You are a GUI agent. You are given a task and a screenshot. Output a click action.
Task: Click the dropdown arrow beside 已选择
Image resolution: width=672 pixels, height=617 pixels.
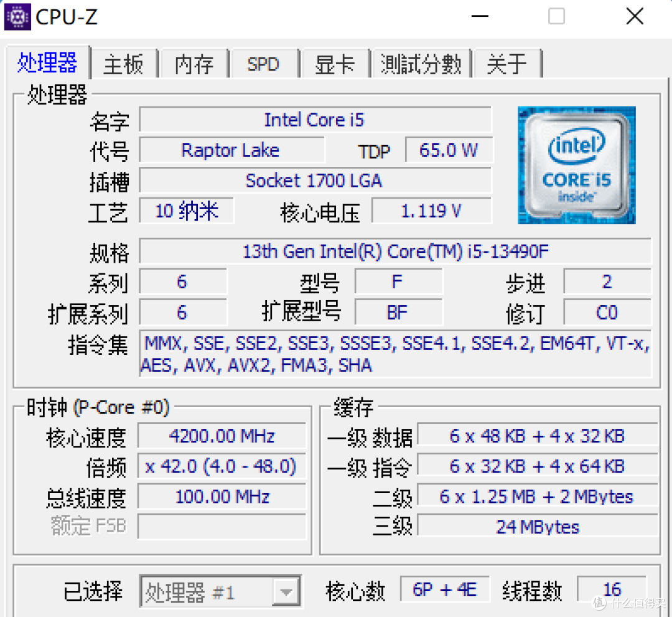click(287, 591)
